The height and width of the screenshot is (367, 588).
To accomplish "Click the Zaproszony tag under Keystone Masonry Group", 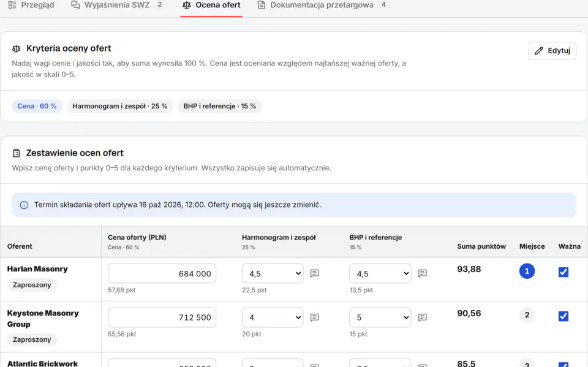I will click(x=32, y=339).
